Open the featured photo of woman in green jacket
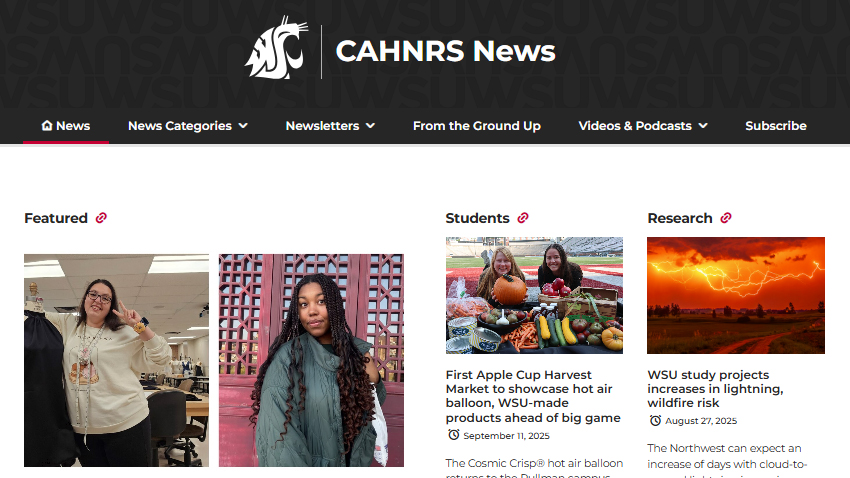Screen dimensions: 850x478 coord(311,360)
